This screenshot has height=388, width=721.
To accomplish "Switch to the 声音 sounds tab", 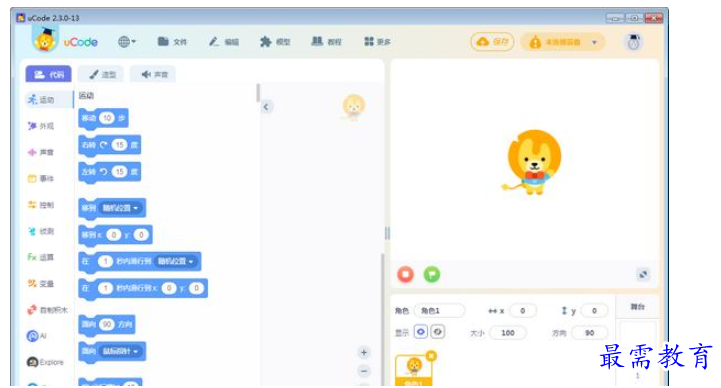I will pyautogui.click(x=154, y=74).
